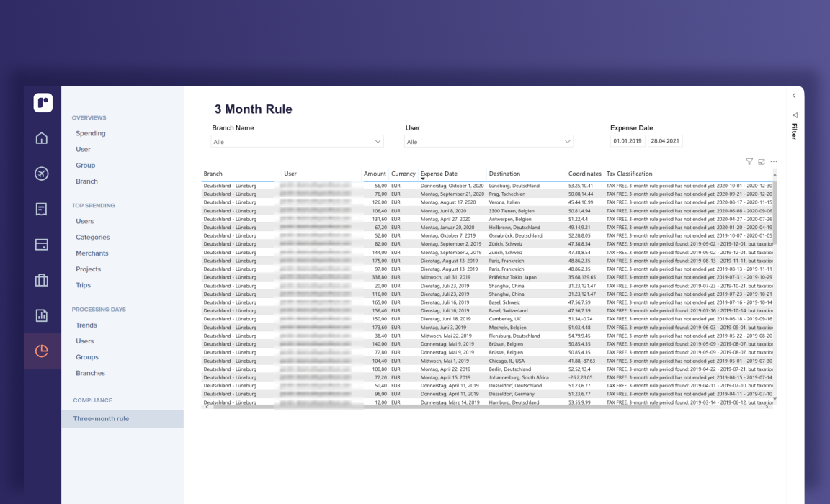Click the Prag, Tschechien destination cell
This screenshot has width=830, height=504.
pyautogui.click(x=507, y=194)
